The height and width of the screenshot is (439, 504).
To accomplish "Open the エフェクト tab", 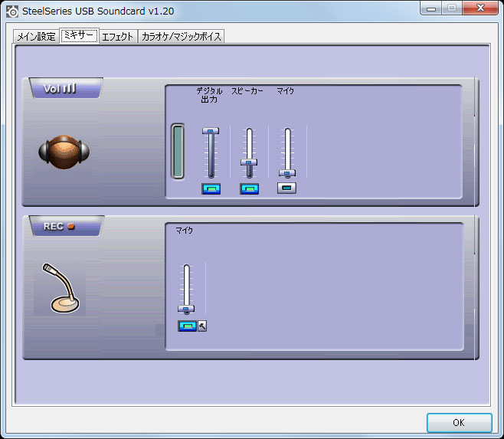I will coord(118,36).
